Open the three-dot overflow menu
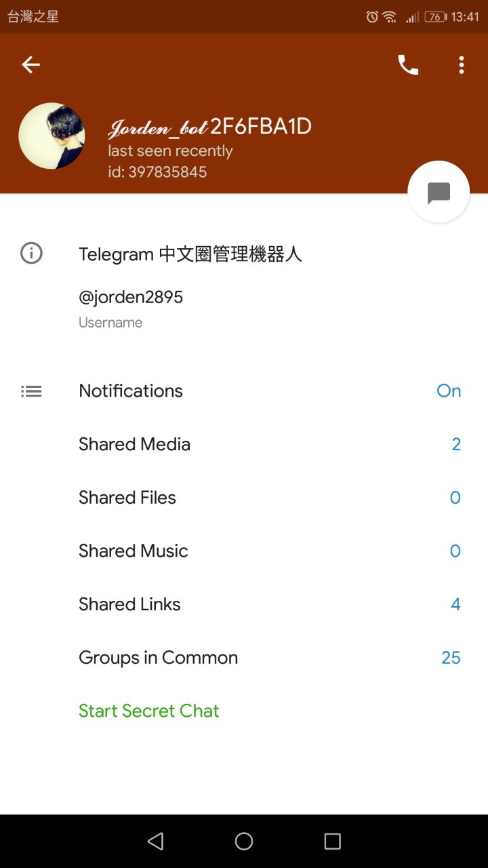The height and width of the screenshot is (868, 488). 462,65
